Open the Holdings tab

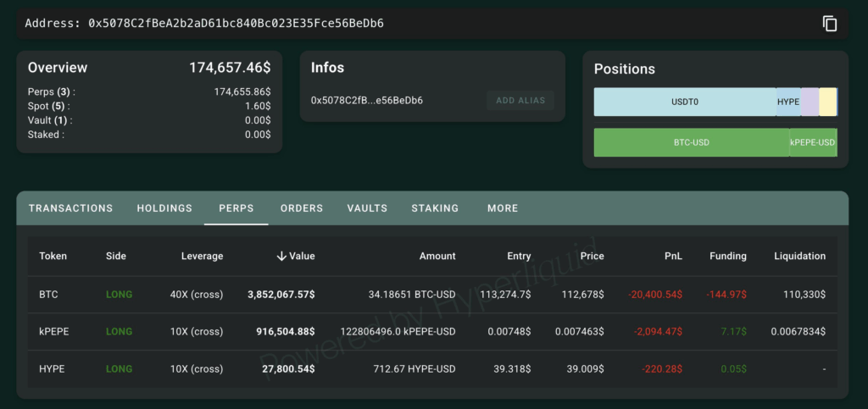click(164, 208)
